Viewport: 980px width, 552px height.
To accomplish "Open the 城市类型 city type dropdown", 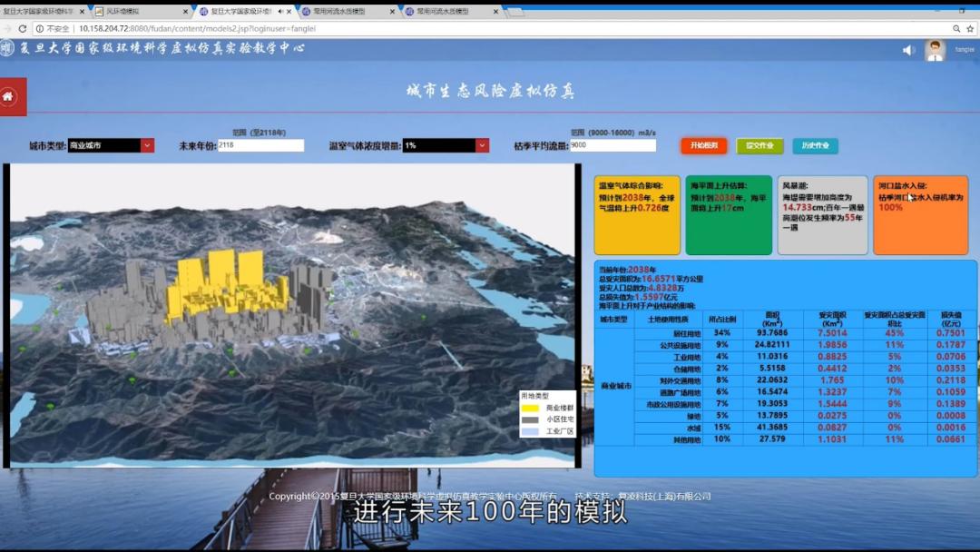I will tap(147, 145).
